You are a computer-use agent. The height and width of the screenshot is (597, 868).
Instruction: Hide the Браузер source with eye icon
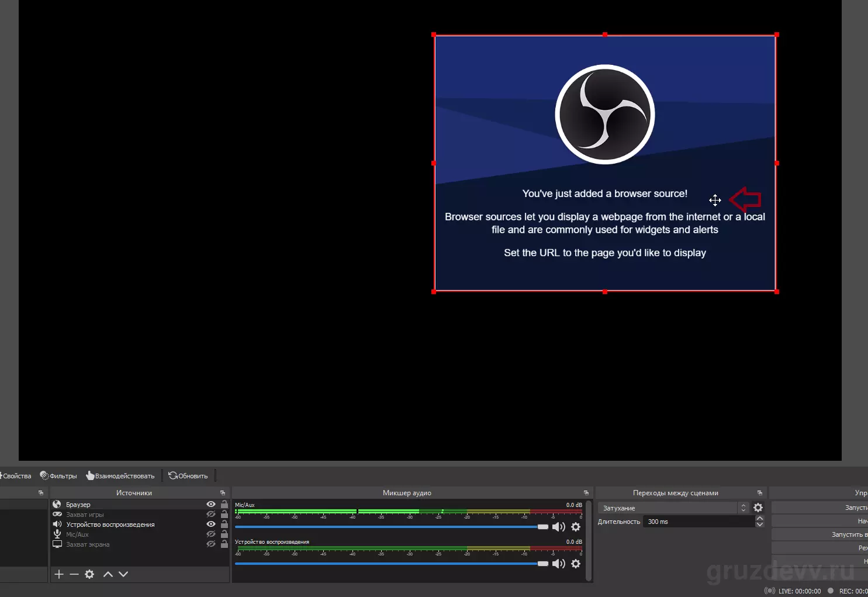[x=211, y=504]
